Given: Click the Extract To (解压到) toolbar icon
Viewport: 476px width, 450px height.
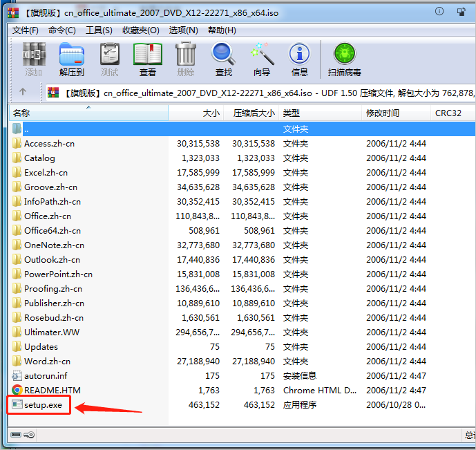Looking at the screenshot, I should point(72,54).
